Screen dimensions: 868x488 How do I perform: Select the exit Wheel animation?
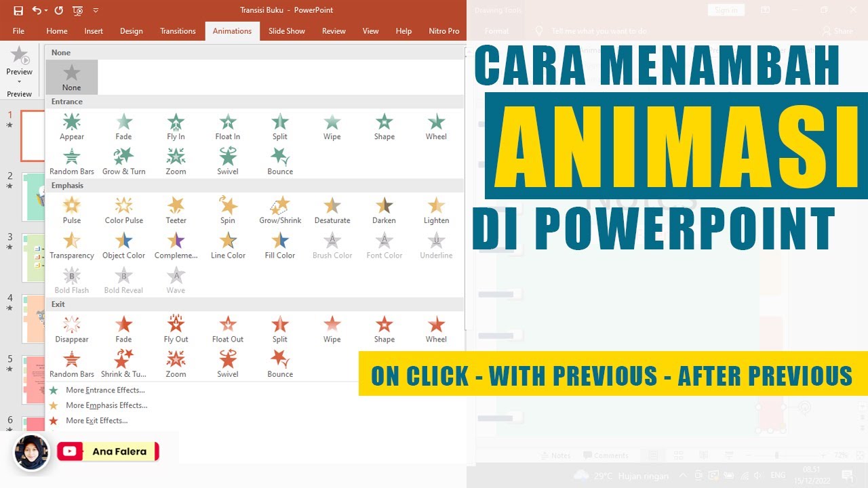pyautogui.click(x=436, y=330)
